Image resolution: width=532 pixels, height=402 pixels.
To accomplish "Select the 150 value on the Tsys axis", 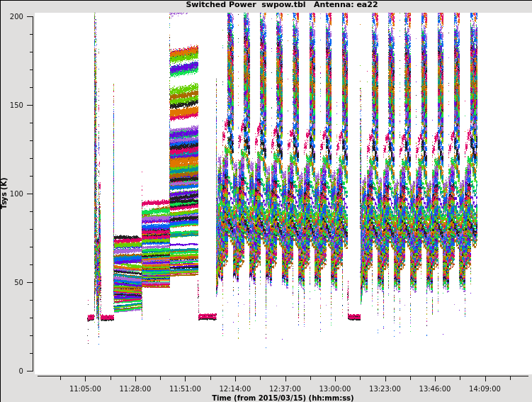I will click(x=16, y=105).
